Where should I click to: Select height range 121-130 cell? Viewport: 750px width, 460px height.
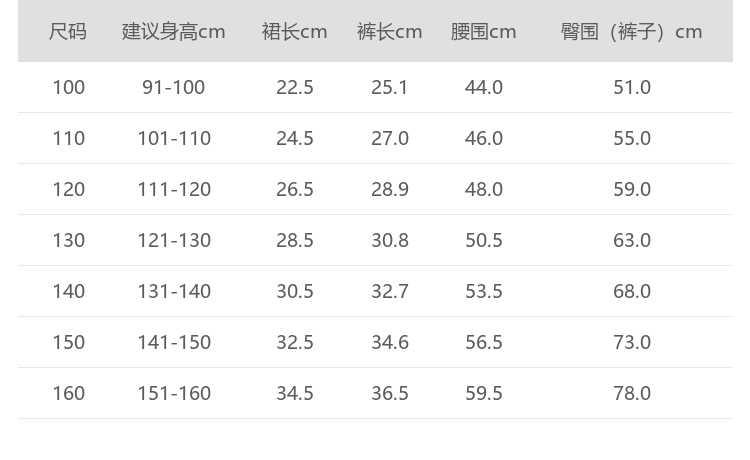[173, 240]
